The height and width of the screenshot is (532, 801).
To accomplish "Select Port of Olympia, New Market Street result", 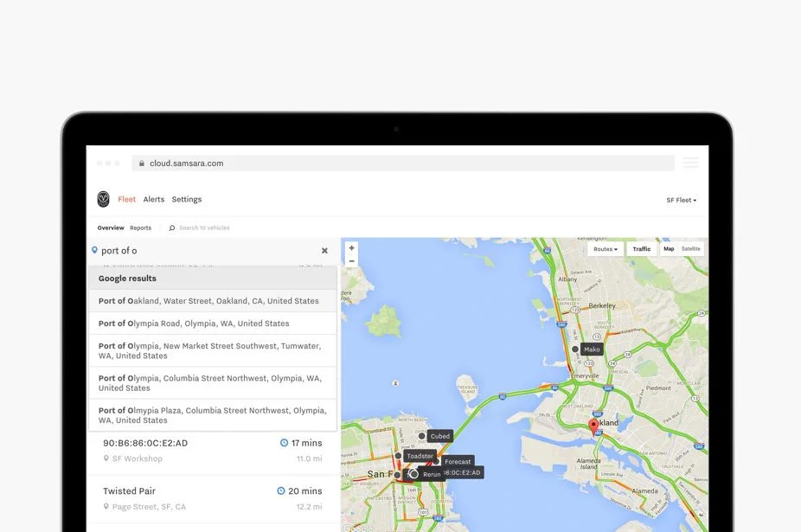I will pos(213,350).
